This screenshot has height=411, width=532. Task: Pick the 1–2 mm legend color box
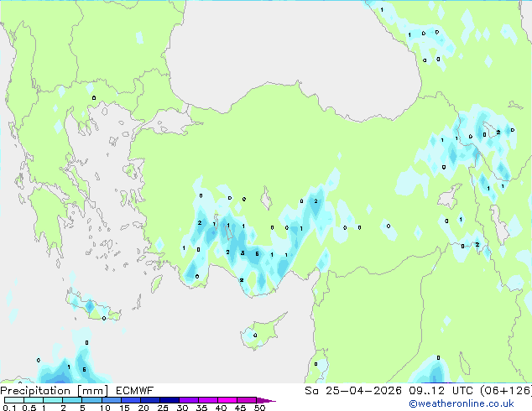(53, 400)
